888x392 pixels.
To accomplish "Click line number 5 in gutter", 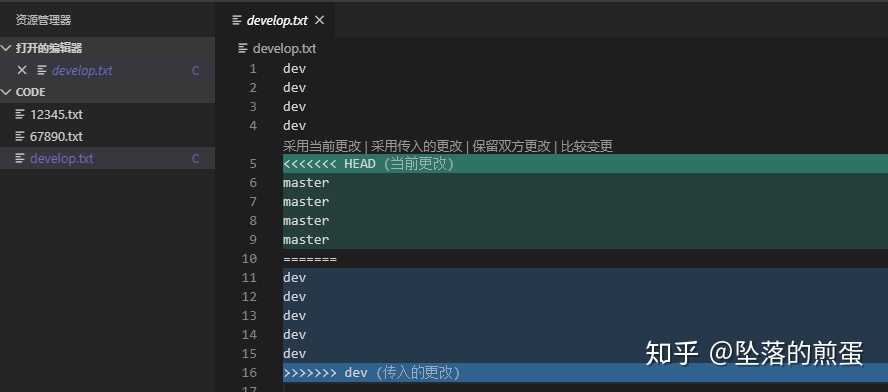I will (x=253, y=164).
